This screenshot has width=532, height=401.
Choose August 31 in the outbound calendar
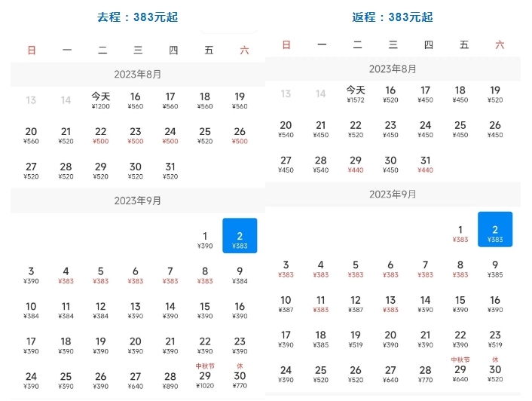point(170,171)
